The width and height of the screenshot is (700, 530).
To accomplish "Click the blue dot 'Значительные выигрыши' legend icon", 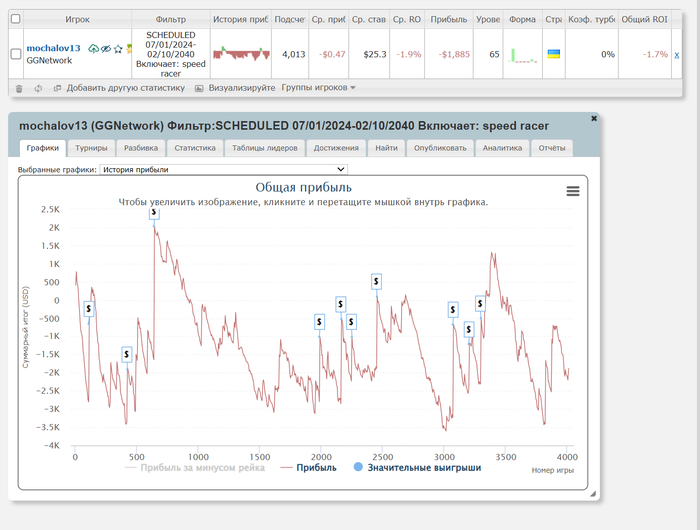I will pos(358,467).
